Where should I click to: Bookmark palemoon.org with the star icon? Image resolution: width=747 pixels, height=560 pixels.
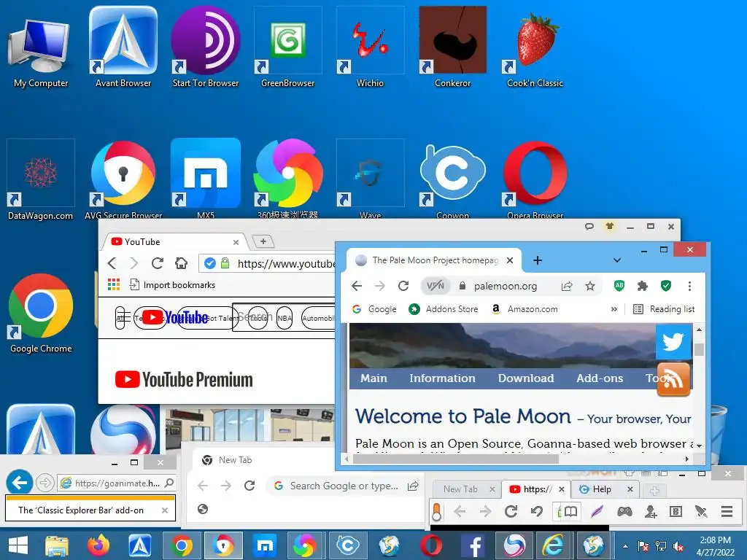coord(589,286)
